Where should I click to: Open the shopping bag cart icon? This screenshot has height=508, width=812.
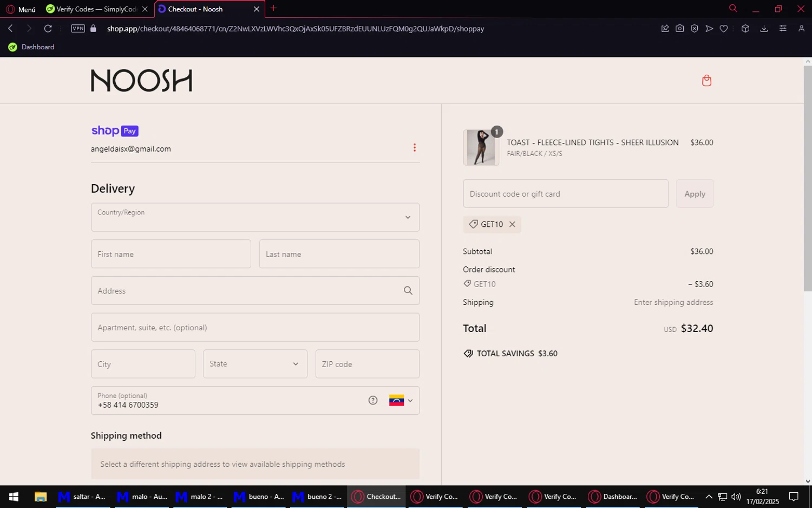click(706, 81)
